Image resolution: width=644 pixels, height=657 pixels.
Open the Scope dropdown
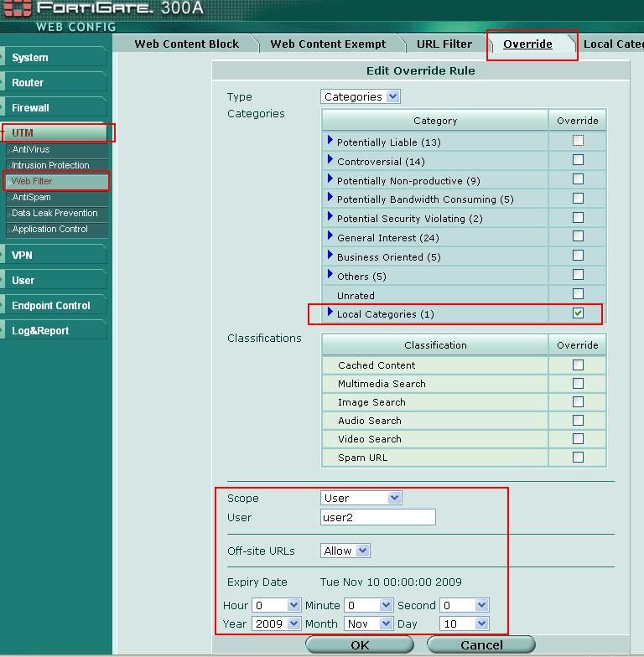pos(361,498)
